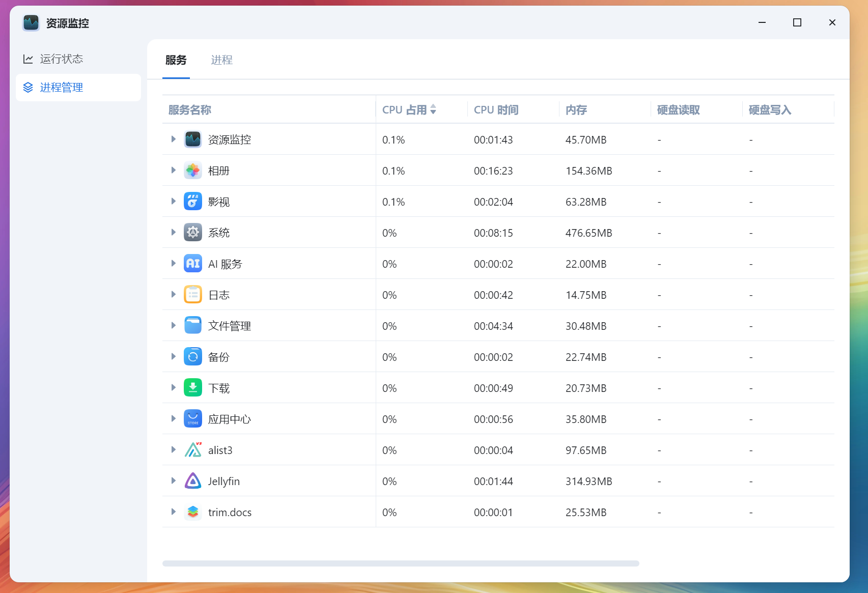Click the 00:08:15 CPU time cell

point(493,233)
